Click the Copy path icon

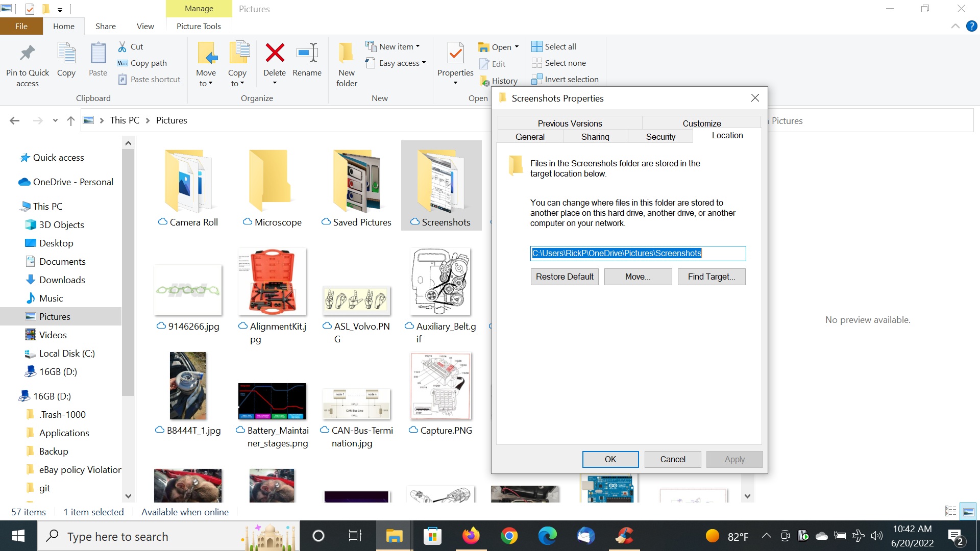pyautogui.click(x=122, y=63)
